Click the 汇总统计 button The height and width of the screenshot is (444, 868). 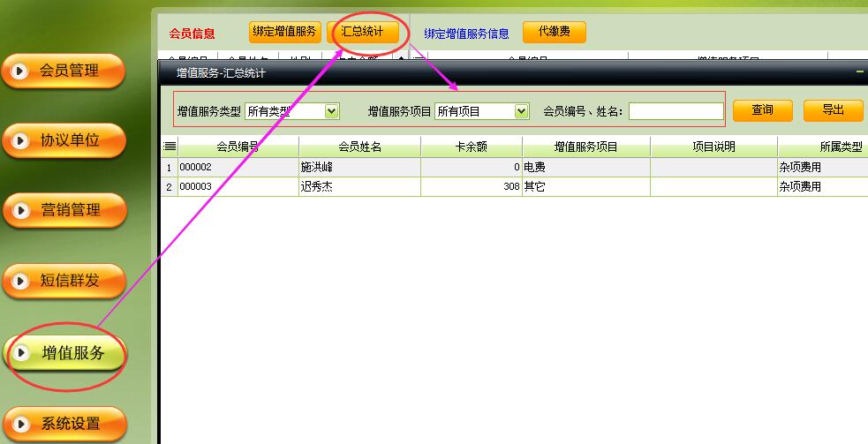363,32
